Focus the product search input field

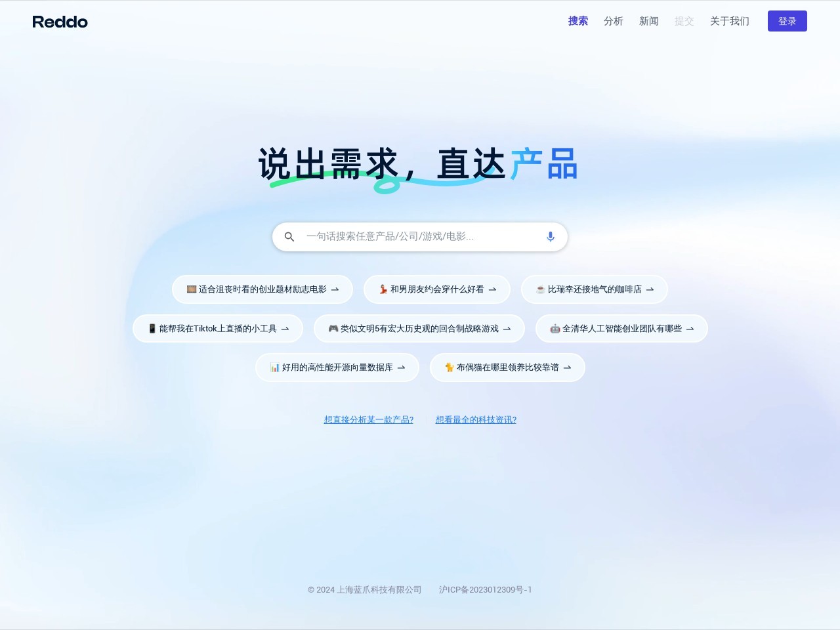click(420, 237)
